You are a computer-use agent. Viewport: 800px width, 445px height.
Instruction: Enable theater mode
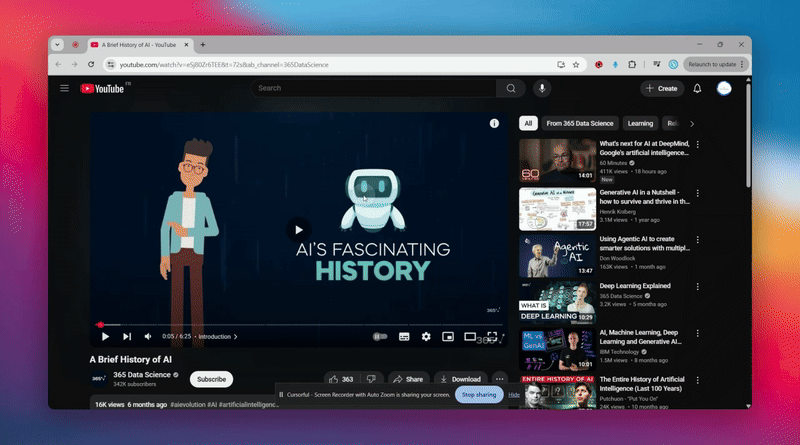point(470,336)
